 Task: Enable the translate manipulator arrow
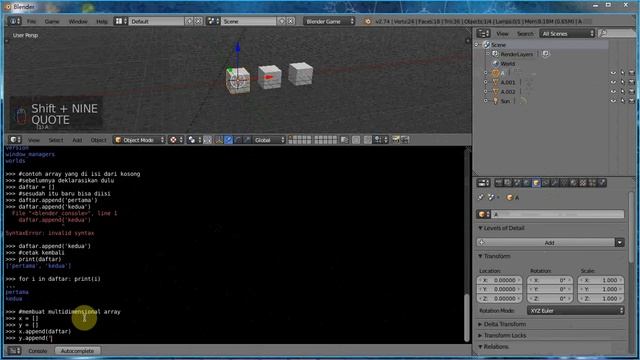229,140
